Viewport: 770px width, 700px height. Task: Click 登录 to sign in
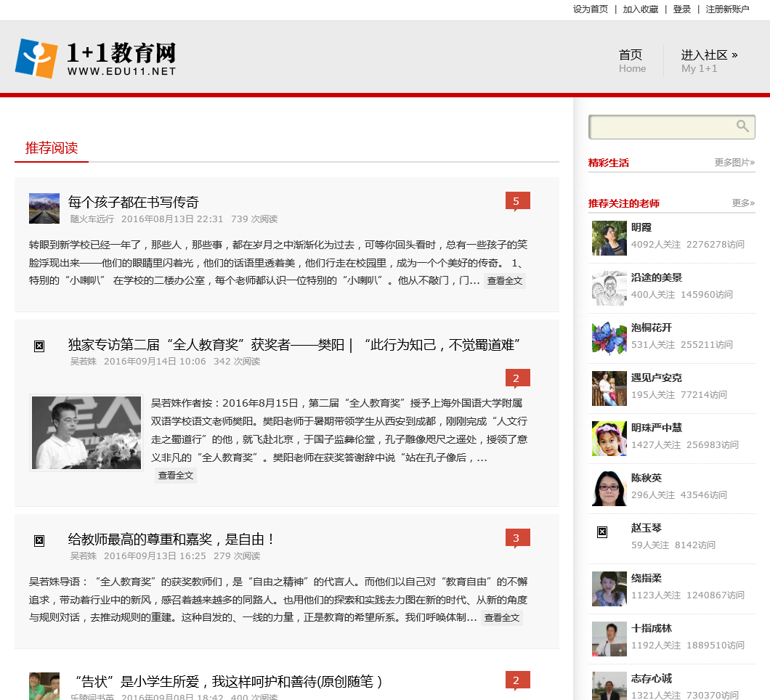(681, 9)
